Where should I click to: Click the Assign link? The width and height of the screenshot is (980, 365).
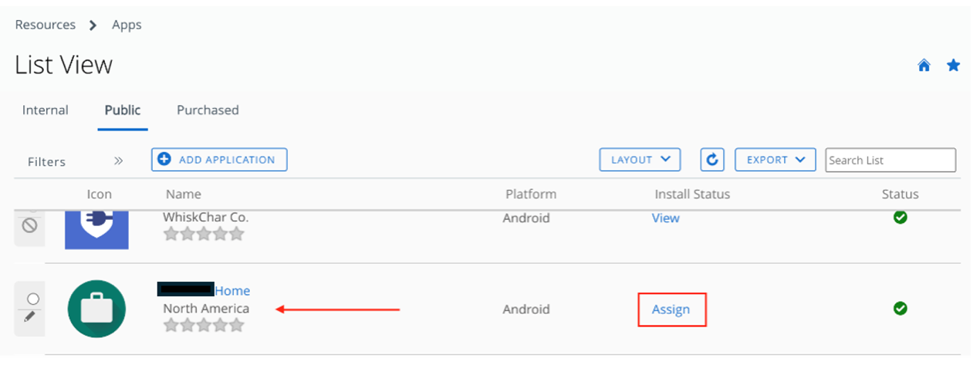coord(671,309)
